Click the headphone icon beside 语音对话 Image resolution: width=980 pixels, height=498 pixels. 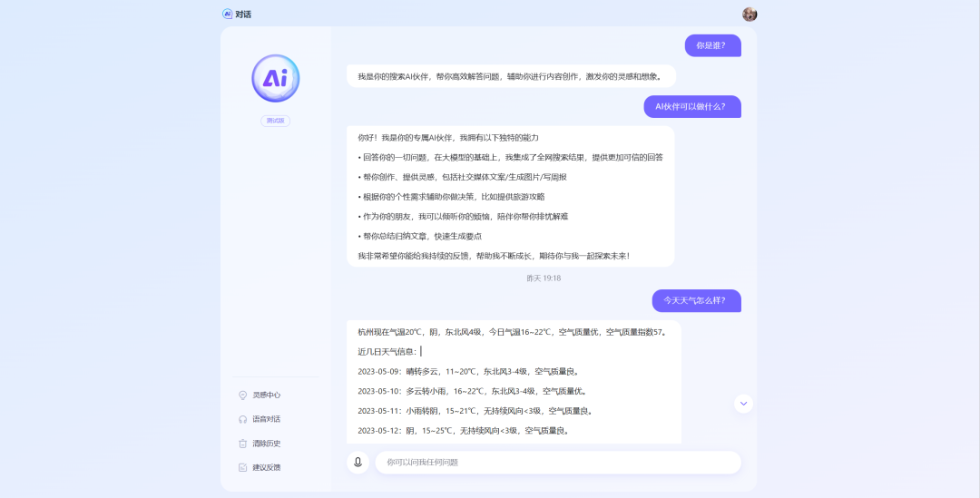(x=242, y=419)
